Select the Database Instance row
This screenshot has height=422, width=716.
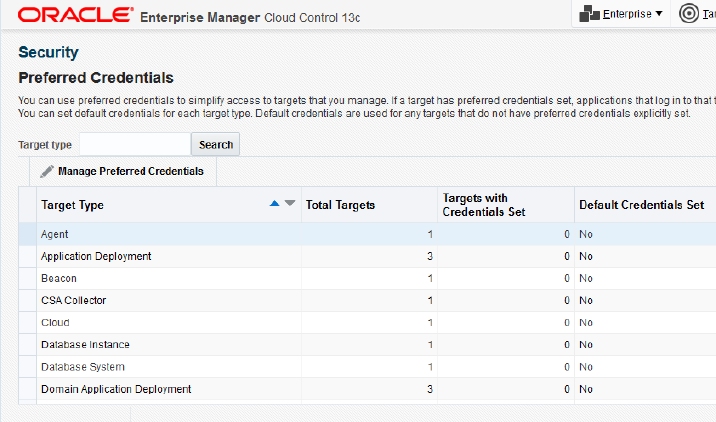[x=367, y=345]
